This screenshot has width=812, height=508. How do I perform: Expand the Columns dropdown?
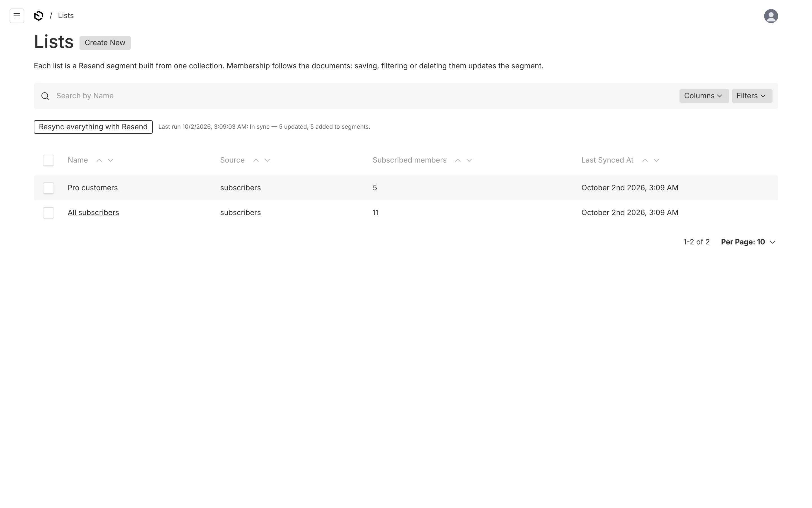click(704, 96)
